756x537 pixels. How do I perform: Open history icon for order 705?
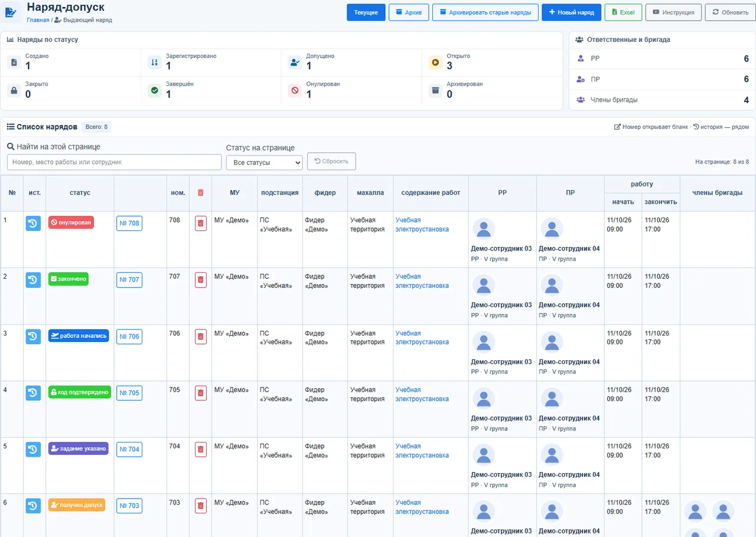(x=33, y=393)
